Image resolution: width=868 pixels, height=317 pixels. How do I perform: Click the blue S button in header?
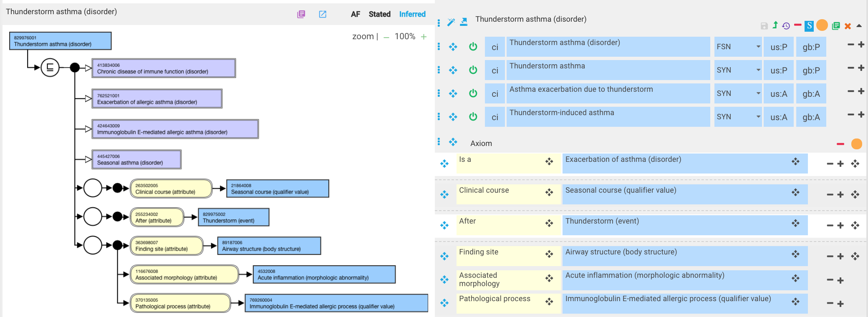click(809, 26)
